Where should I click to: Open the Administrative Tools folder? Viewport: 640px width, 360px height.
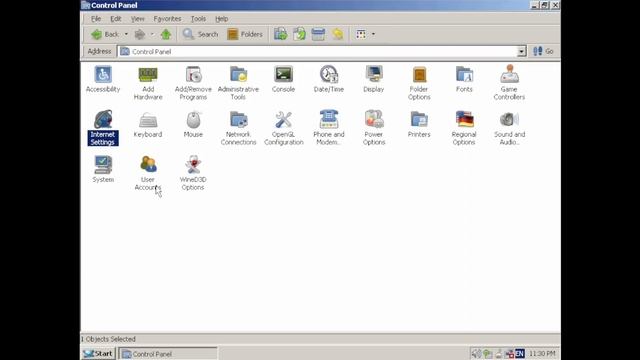238,83
